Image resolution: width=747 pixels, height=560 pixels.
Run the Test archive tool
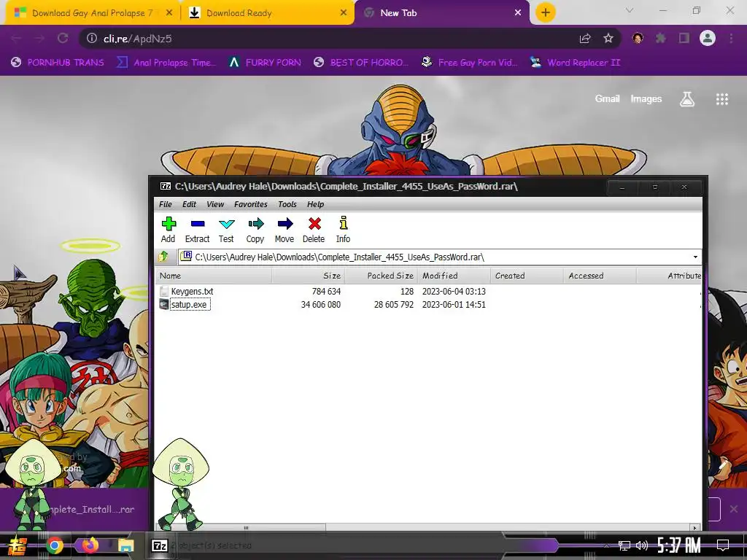point(226,230)
